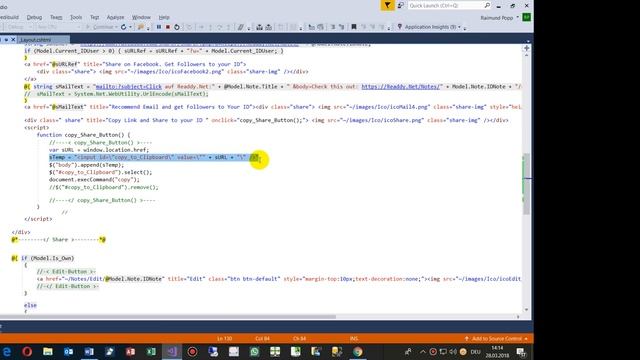Click the INS indicator in status bar
The image size is (640, 360).
[354, 339]
